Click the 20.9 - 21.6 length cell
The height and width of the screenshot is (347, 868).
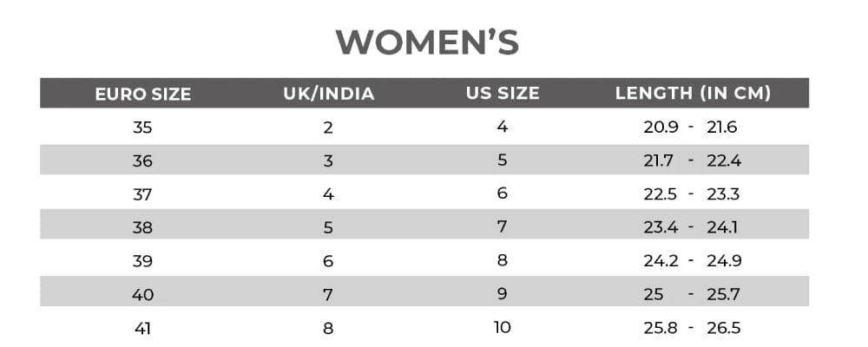692,128
